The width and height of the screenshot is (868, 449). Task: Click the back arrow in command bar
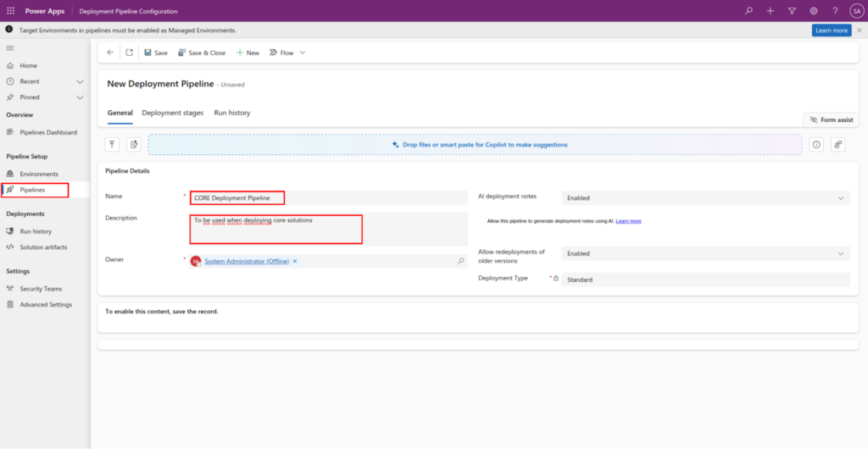tap(110, 53)
